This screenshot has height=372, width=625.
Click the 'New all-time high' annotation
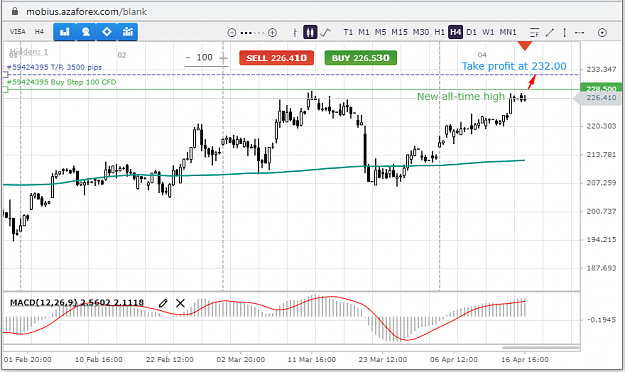(x=461, y=97)
